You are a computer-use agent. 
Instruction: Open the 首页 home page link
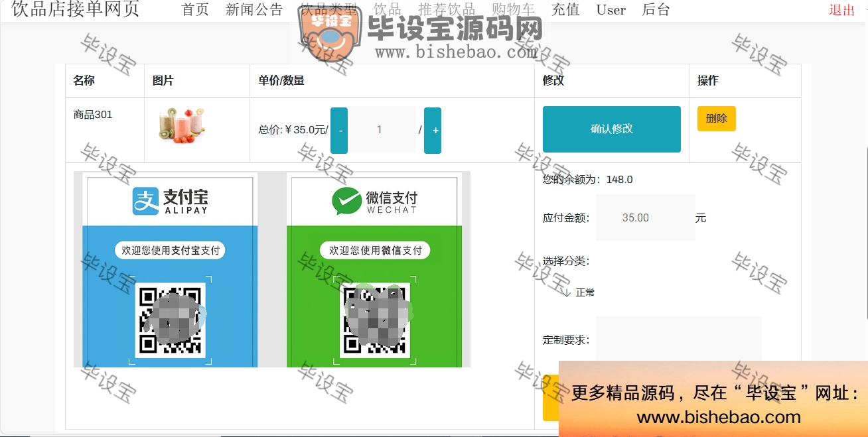(x=195, y=10)
